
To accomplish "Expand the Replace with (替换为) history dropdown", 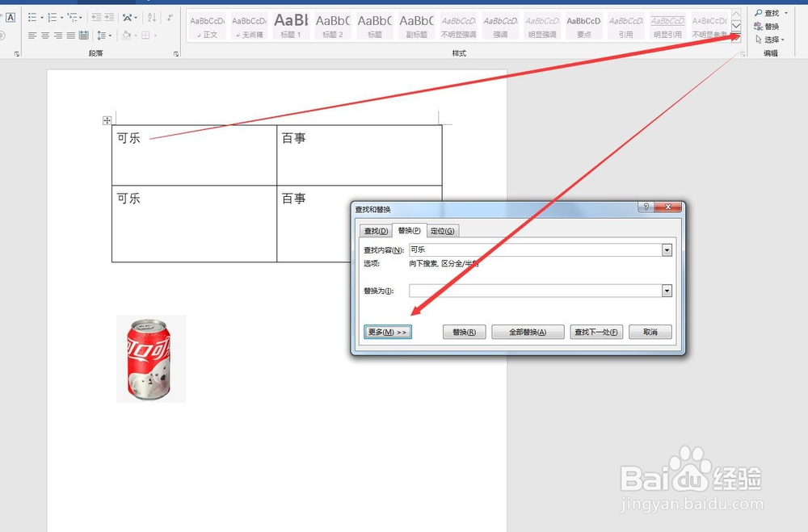I will [667, 291].
